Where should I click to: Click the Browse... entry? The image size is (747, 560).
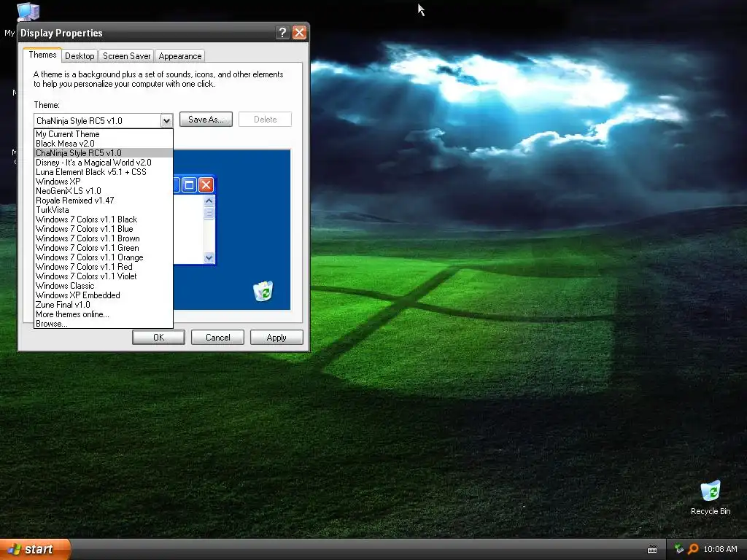tap(104, 324)
